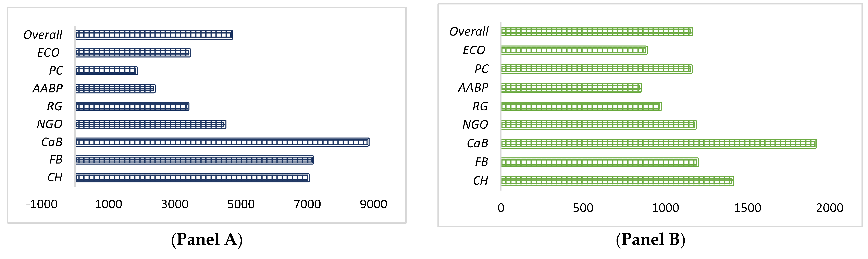Select the green AABP bar in Panel B
Screen dimensions: 868x259
[x=571, y=88]
